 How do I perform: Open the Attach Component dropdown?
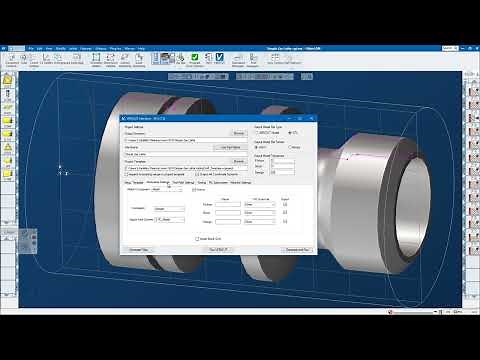[x=167, y=190]
